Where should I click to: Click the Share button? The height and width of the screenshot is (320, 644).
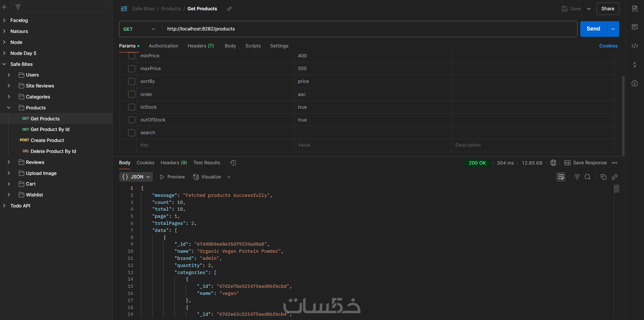tap(608, 9)
